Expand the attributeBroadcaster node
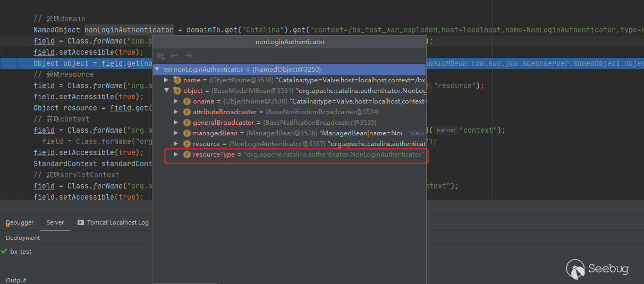The width and height of the screenshot is (644, 284). tap(176, 112)
